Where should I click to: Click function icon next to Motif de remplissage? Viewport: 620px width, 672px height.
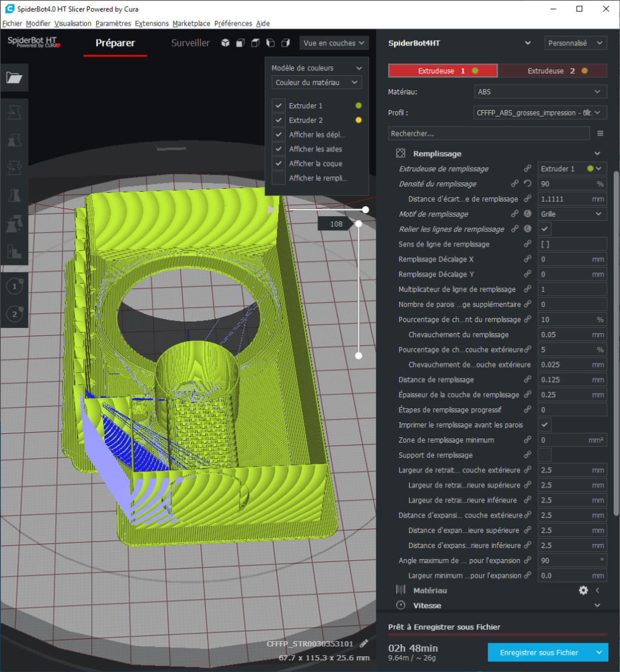click(527, 214)
